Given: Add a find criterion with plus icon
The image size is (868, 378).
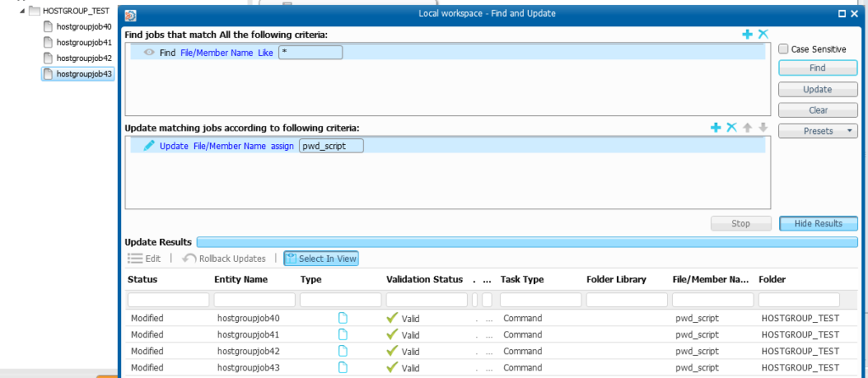Looking at the screenshot, I should (748, 34).
